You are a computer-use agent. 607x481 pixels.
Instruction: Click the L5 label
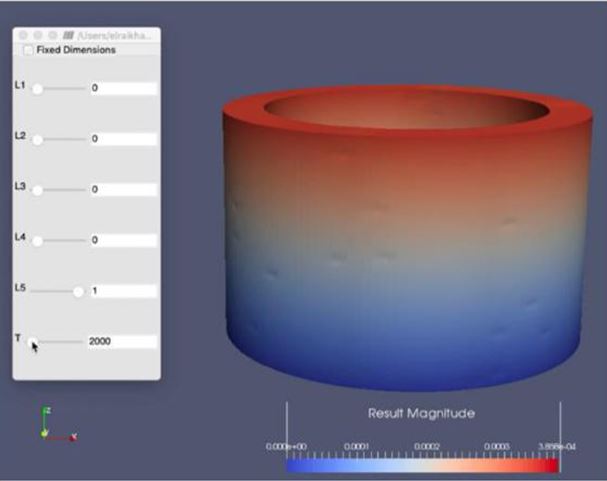(20, 288)
